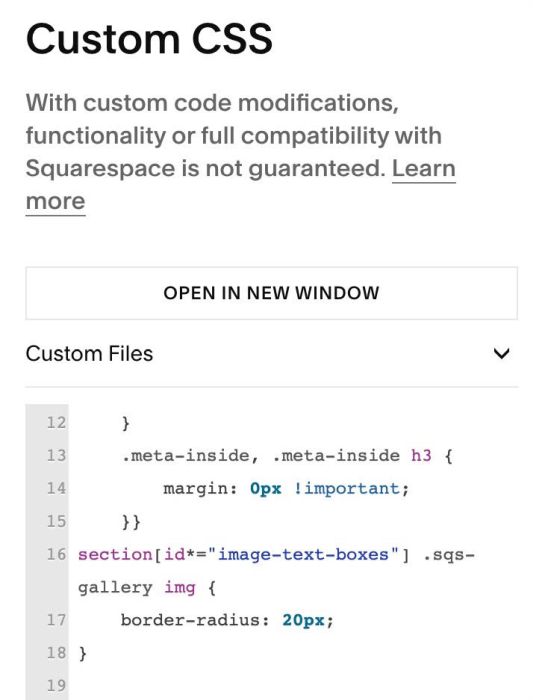Select line number 18 in gutter
The image size is (533, 700).
click(56, 653)
